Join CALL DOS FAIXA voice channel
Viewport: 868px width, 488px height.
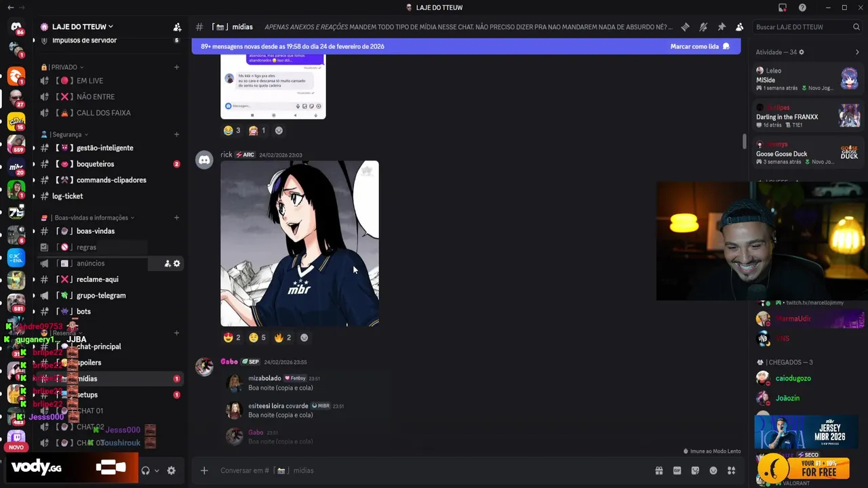coord(109,113)
